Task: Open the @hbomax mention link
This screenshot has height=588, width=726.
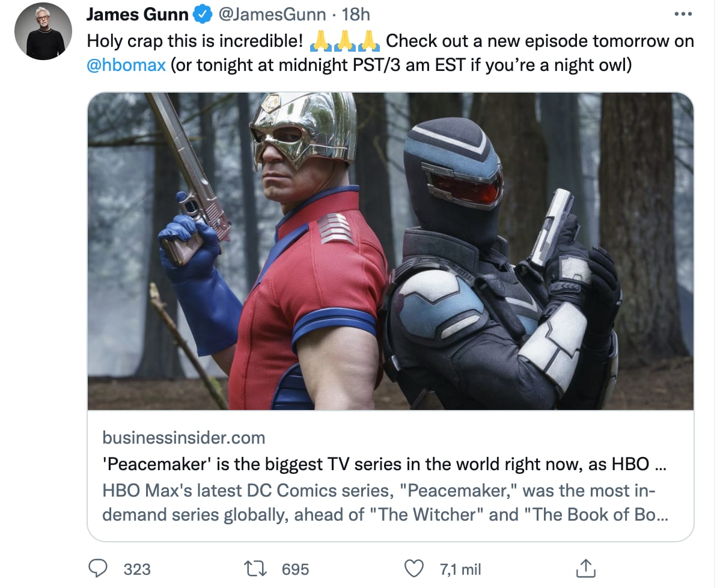Action: pyautogui.click(x=126, y=65)
